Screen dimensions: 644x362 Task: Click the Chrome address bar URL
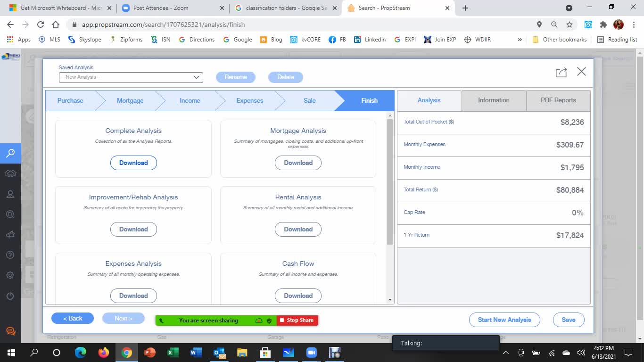pyautogui.click(x=163, y=25)
